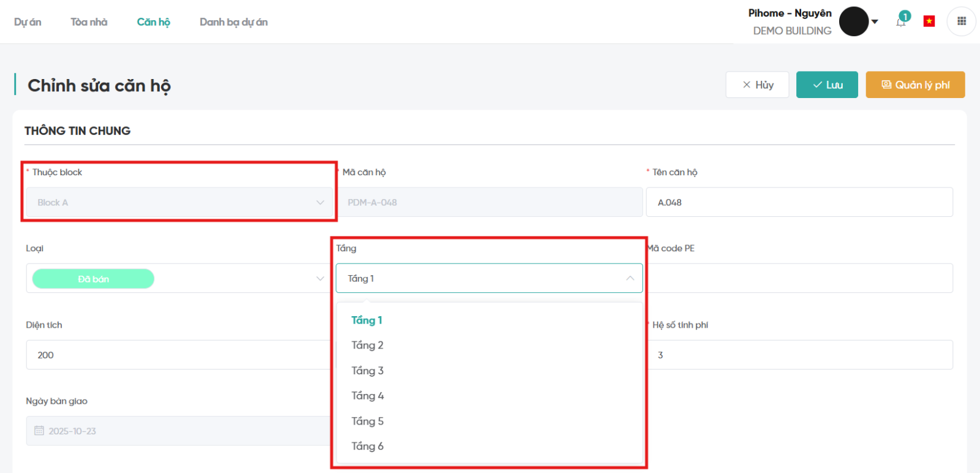Click calendar icon in Ngày bàn giao field
The height and width of the screenshot is (473, 980).
pyautogui.click(x=39, y=431)
